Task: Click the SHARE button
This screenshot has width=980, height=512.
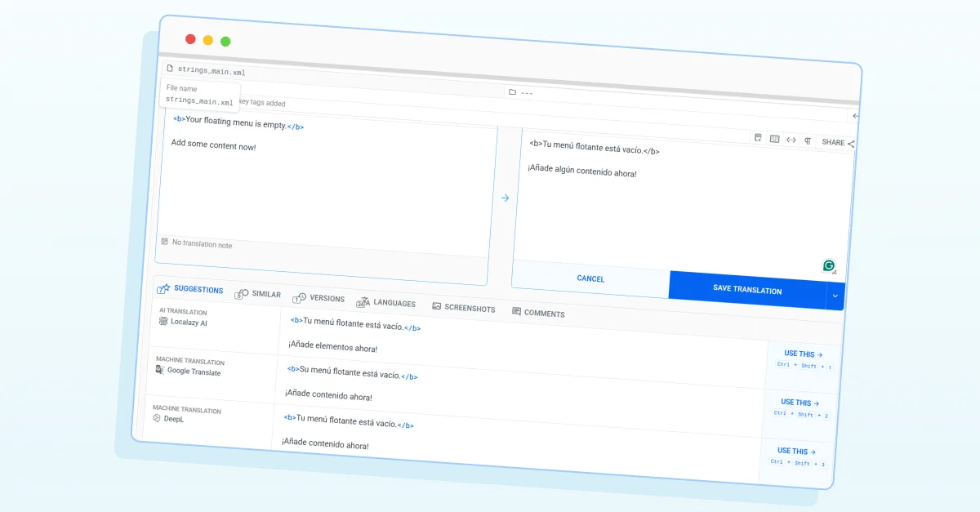Action: (839, 142)
